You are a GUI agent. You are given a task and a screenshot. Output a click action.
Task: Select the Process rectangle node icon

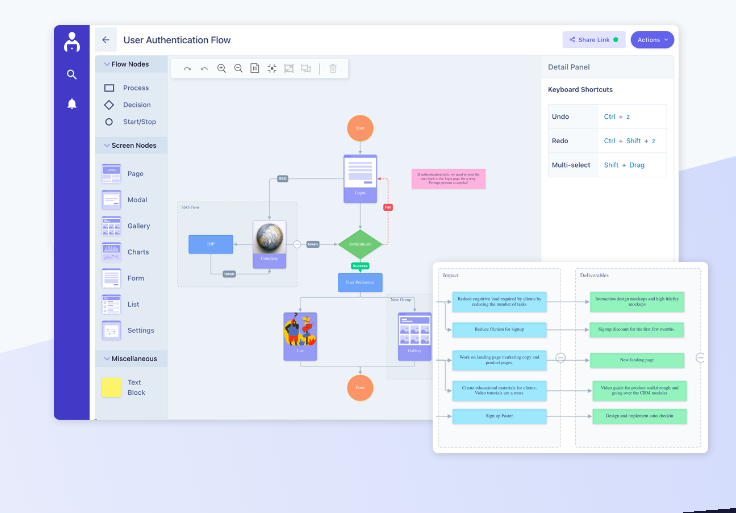point(109,88)
